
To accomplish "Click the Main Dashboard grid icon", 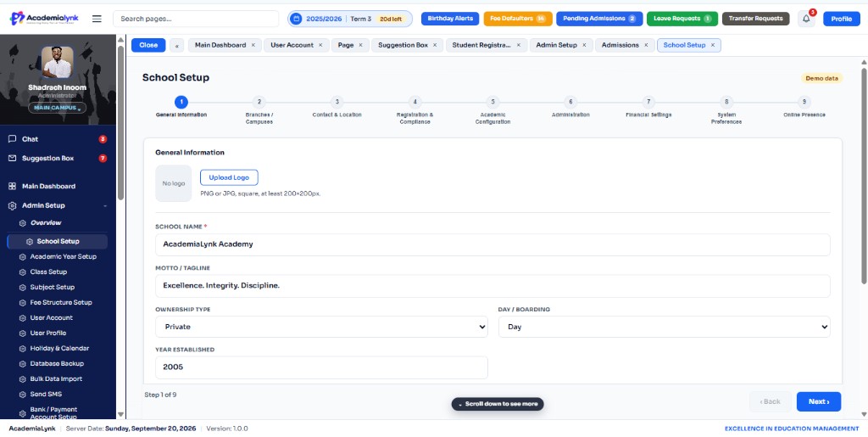I will (x=12, y=186).
